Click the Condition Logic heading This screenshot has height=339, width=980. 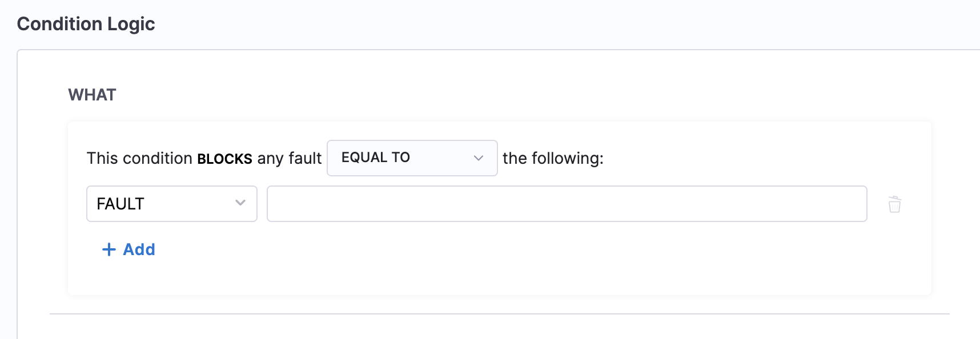pyautogui.click(x=86, y=24)
